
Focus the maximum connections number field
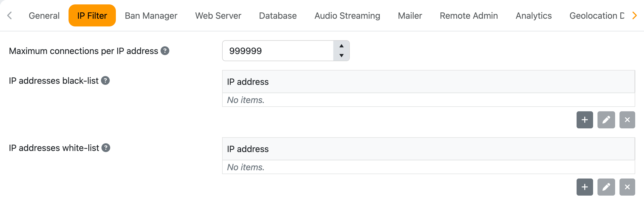(278, 51)
